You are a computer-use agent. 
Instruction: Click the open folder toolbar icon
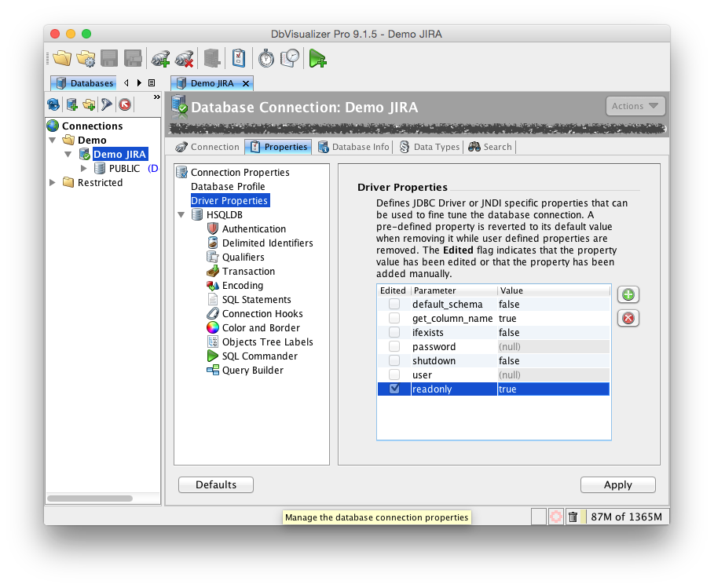pos(62,58)
